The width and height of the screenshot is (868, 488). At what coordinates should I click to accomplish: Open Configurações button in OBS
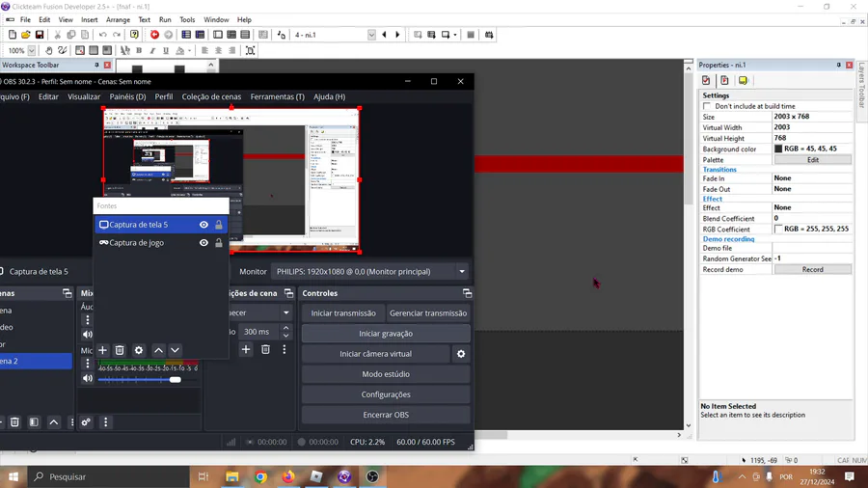click(386, 394)
